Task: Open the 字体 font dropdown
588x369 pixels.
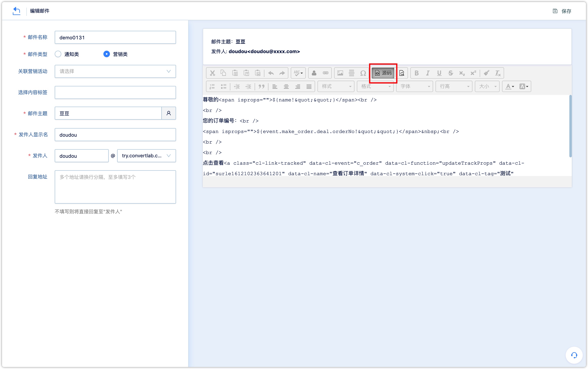Action: tap(414, 86)
